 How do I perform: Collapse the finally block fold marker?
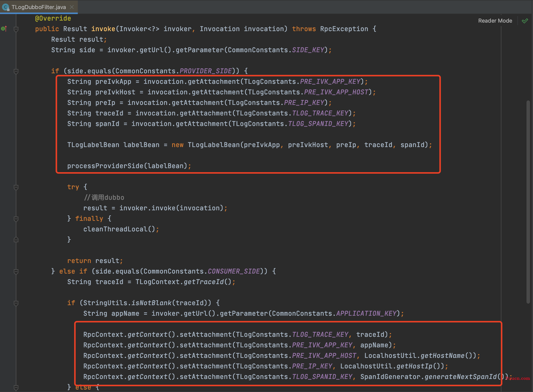point(16,219)
